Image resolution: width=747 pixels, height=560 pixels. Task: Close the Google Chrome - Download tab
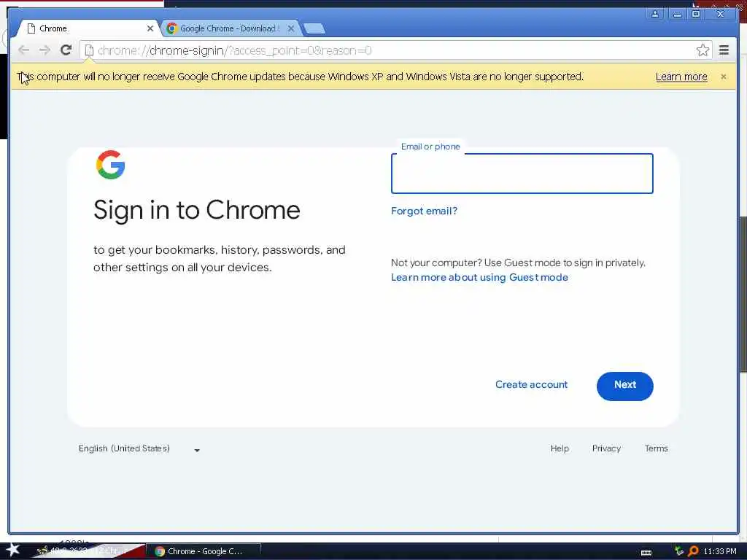tap(291, 28)
